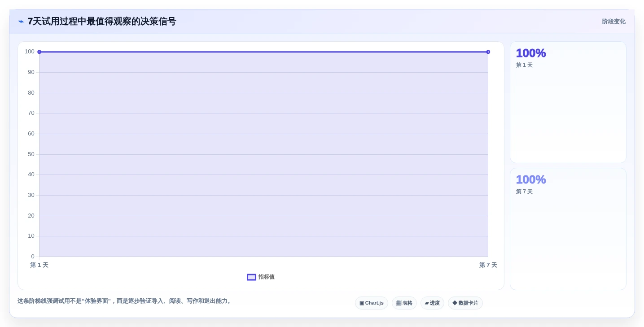This screenshot has height=327, width=644.
Task: Click the 进度 tag chip
Action: (x=432, y=303)
